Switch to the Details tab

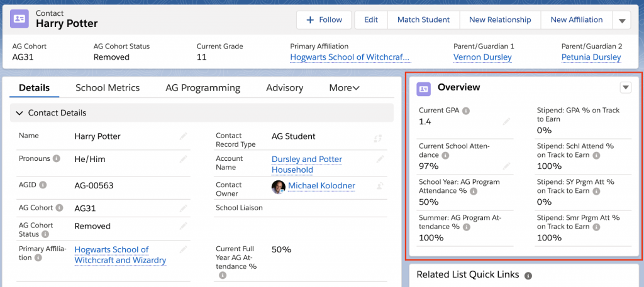(35, 88)
